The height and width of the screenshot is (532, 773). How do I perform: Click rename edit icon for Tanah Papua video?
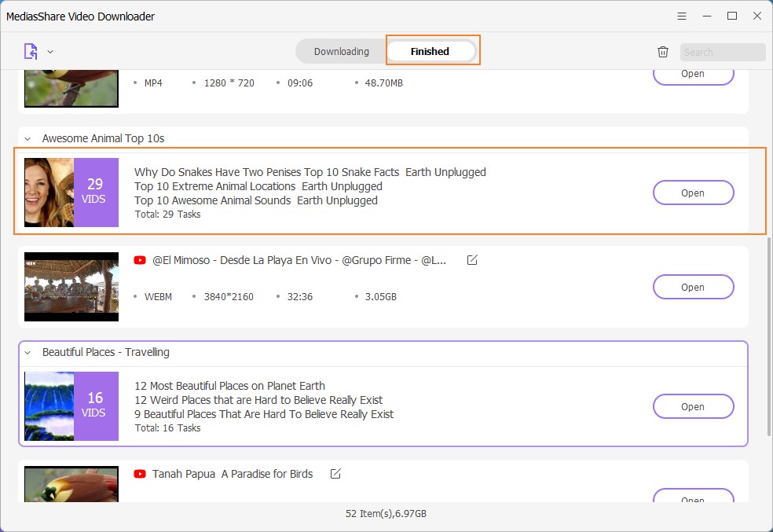point(335,474)
